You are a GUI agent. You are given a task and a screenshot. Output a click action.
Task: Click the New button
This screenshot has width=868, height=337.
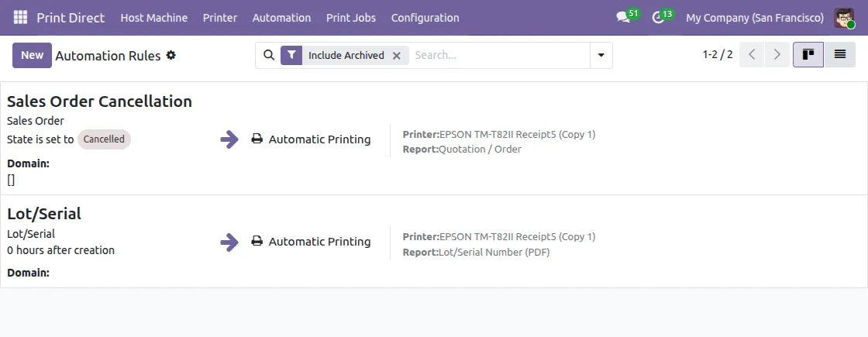coord(32,55)
